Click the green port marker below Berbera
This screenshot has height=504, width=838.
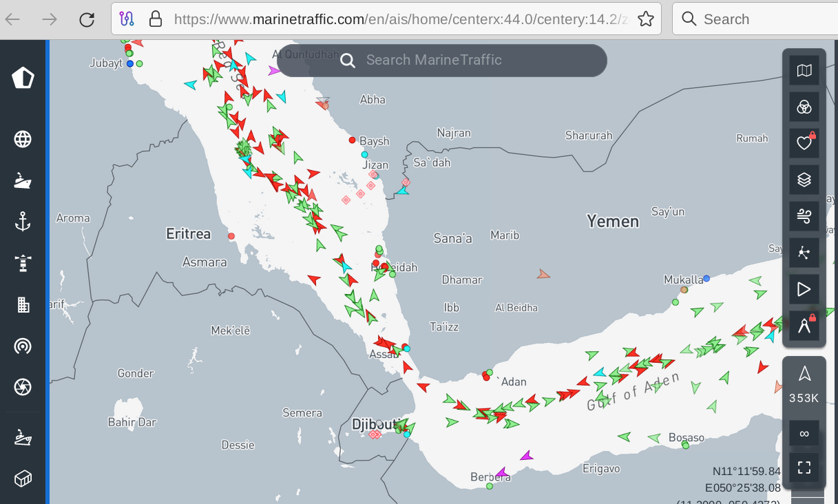click(490, 486)
